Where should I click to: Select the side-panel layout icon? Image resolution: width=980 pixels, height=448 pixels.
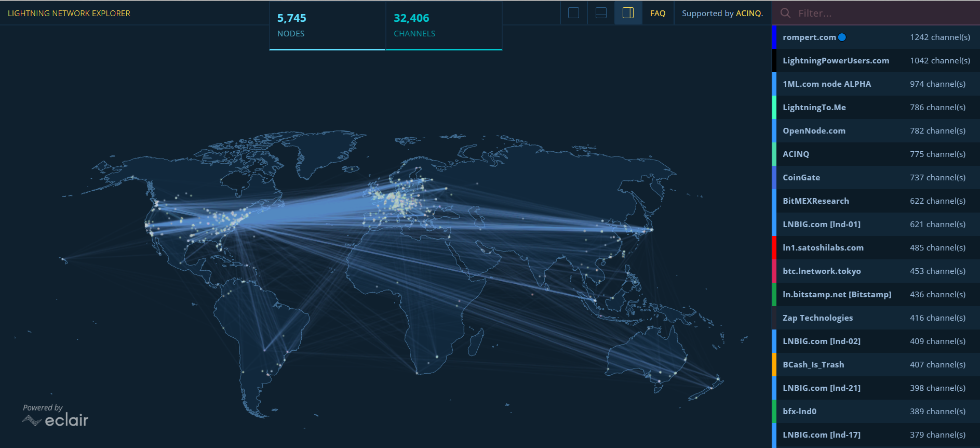pos(628,13)
